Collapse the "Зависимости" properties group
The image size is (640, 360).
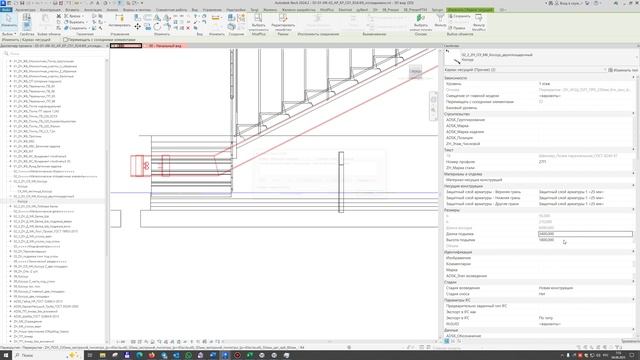(633, 78)
